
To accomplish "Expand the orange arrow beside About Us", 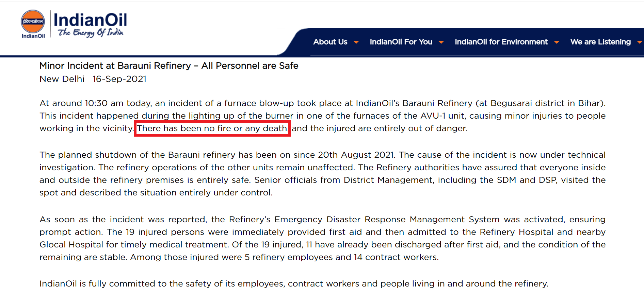I will point(356,42).
